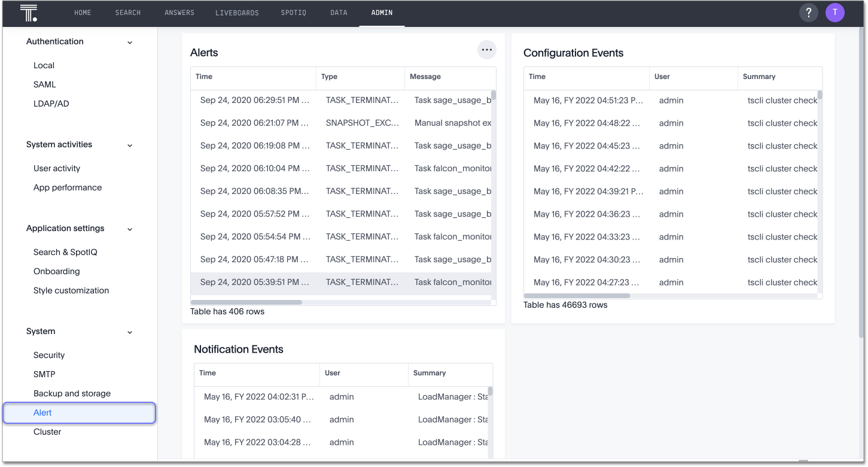Collapse the Application settings section
Image resolution: width=868 pixels, height=467 pixels.
coord(129,229)
